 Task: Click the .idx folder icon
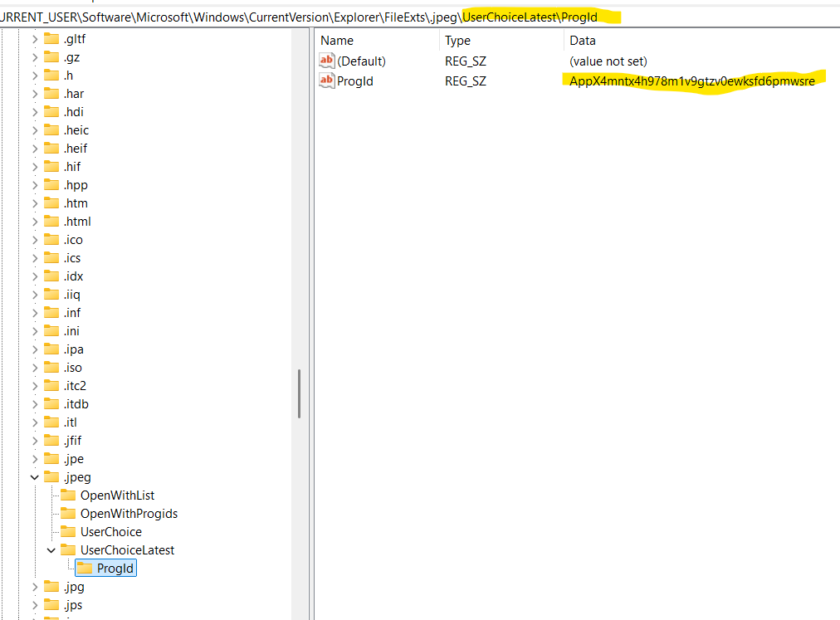coord(51,276)
